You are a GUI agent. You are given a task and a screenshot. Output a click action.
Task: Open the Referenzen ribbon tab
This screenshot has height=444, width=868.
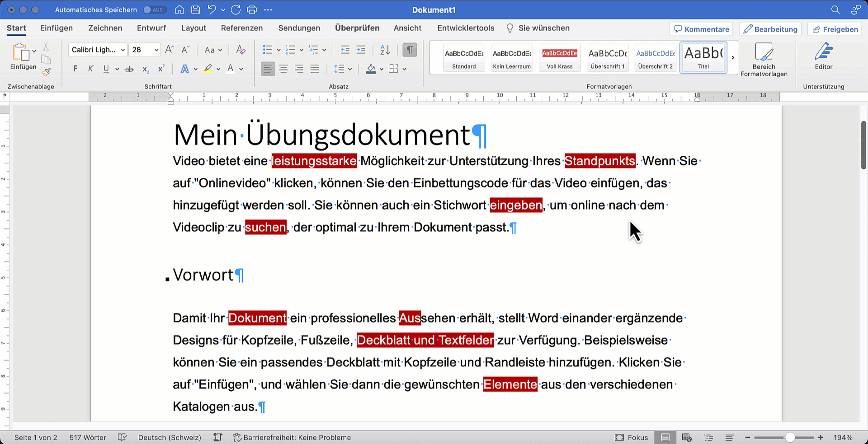(241, 28)
